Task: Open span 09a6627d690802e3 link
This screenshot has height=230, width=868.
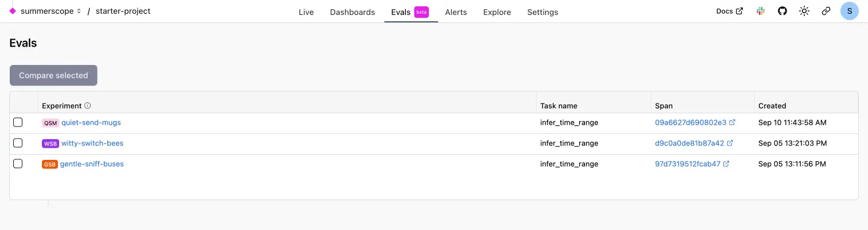Action: 691,122
